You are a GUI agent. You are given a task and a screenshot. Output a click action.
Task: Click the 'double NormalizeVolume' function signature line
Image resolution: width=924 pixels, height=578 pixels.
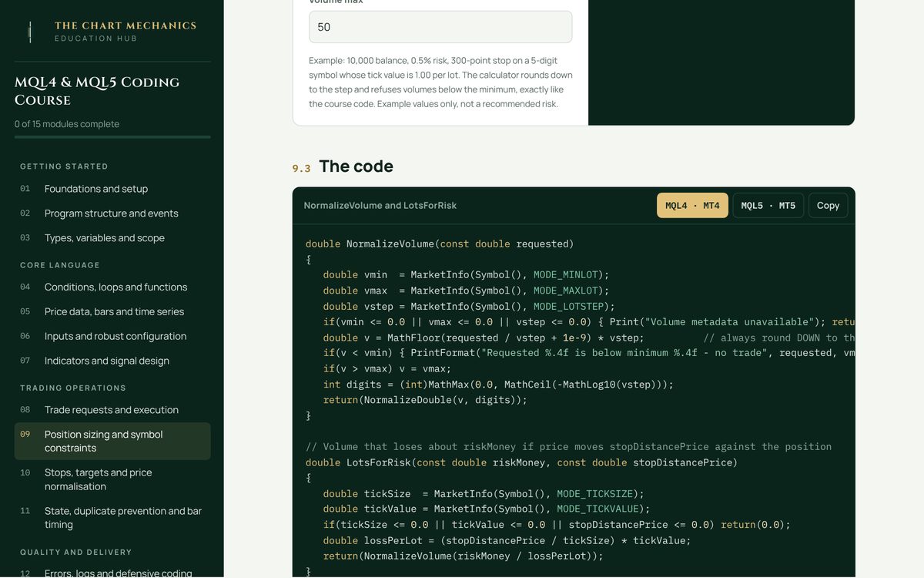tap(440, 244)
